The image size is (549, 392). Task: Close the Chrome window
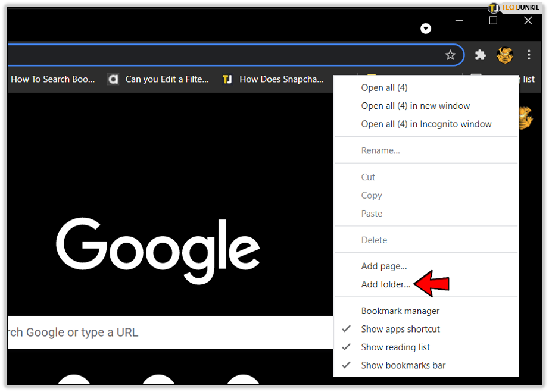tap(528, 21)
